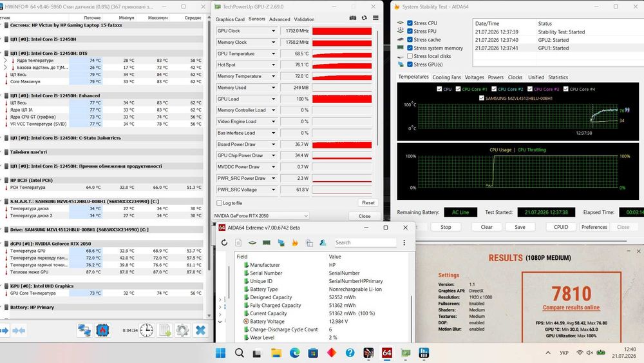Screen dimensions: 644x363
Task: Click the Stop button in Stability Test
Action: (446, 227)
